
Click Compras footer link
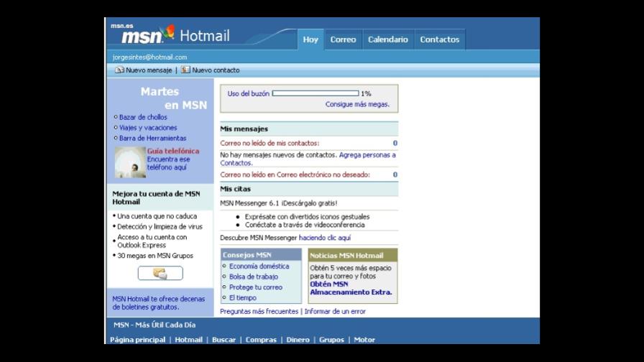(x=261, y=340)
